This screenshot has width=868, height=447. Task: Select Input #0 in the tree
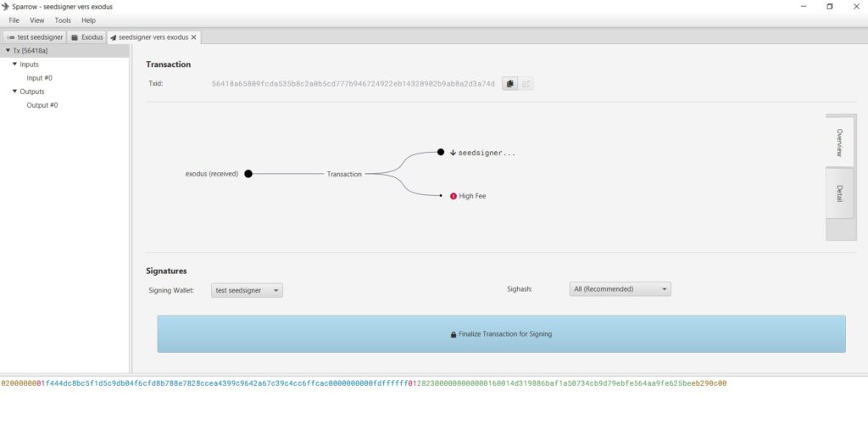pyautogui.click(x=39, y=78)
